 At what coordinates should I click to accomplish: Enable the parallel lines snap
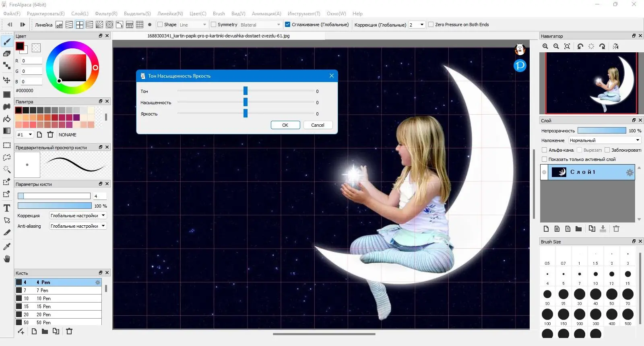click(x=69, y=25)
